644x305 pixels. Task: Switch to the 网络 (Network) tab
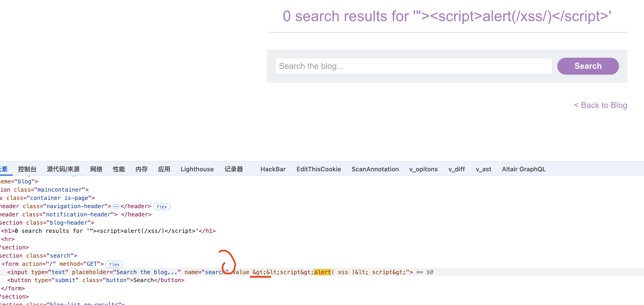[96, 169]
